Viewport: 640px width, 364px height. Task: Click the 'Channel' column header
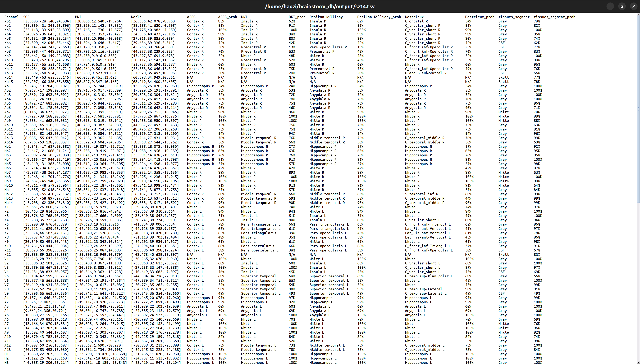[12, 17]
